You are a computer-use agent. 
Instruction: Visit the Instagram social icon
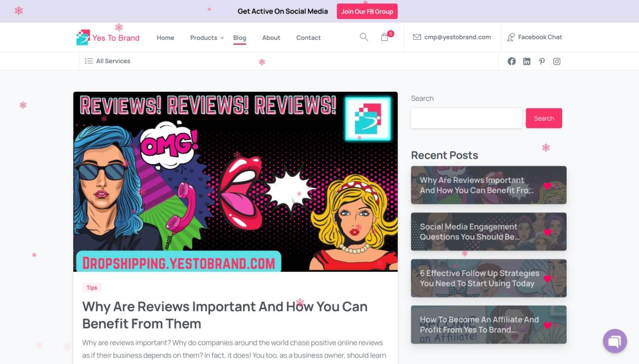click(x=557, y=61)
